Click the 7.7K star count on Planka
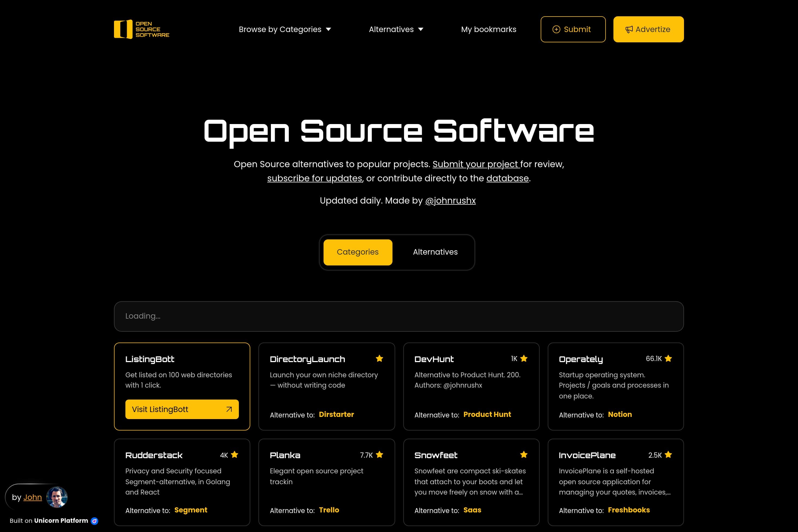The width and height of the screenshot is (798, 532). click(366, 455)
